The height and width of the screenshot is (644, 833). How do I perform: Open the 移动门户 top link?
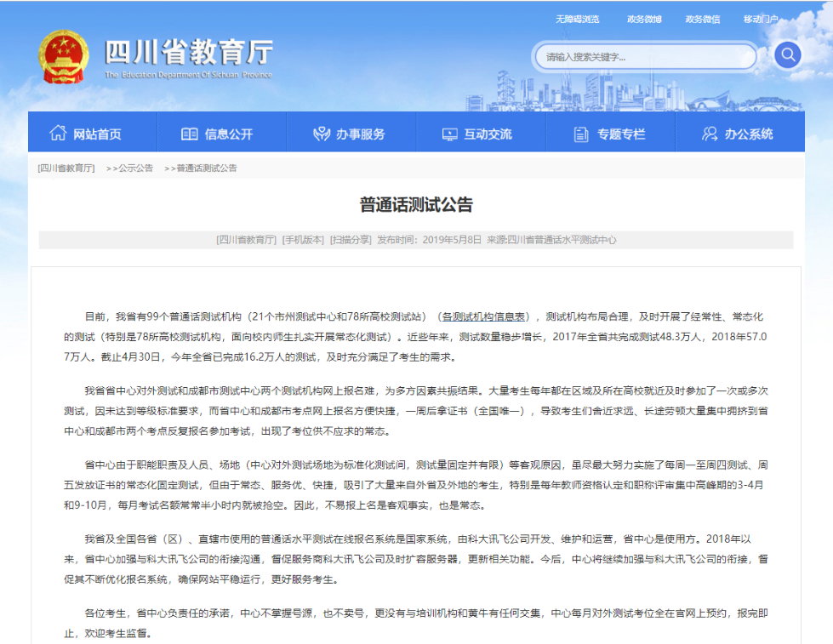click(760, 19)
